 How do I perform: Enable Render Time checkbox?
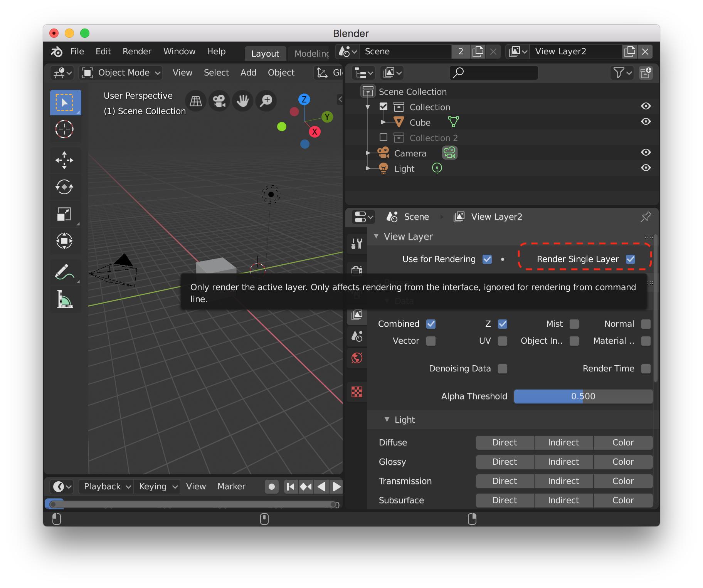click(646, 369)
